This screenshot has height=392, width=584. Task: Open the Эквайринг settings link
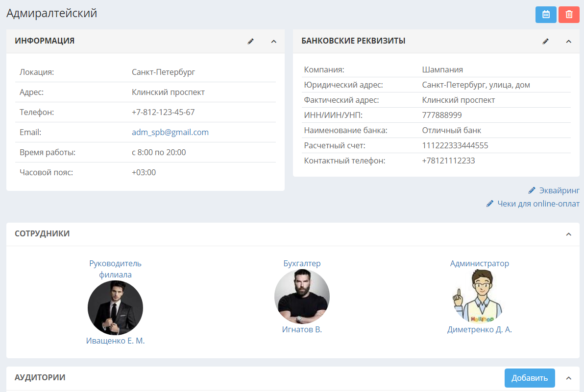559,190
